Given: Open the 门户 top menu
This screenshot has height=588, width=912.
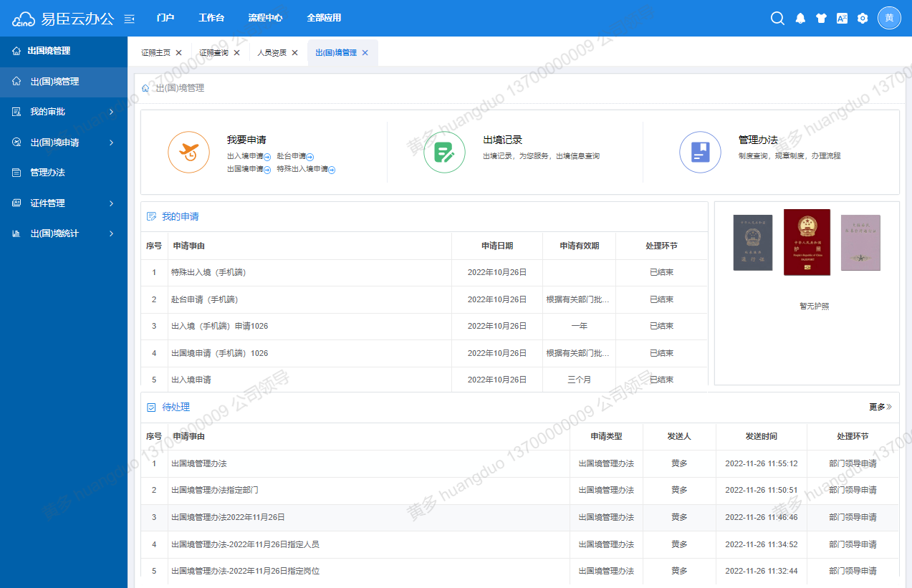Looking at the screenshot, I should coord(165,18).
